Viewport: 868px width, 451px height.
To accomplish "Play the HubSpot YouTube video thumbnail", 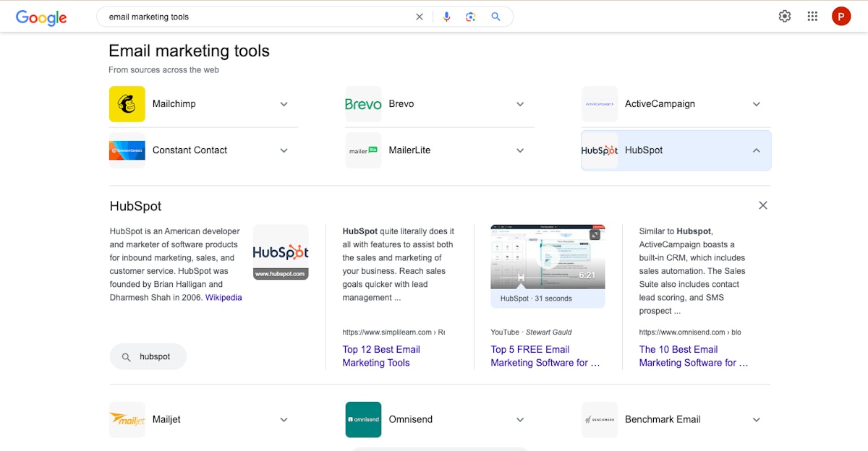I will click(548, 257).
